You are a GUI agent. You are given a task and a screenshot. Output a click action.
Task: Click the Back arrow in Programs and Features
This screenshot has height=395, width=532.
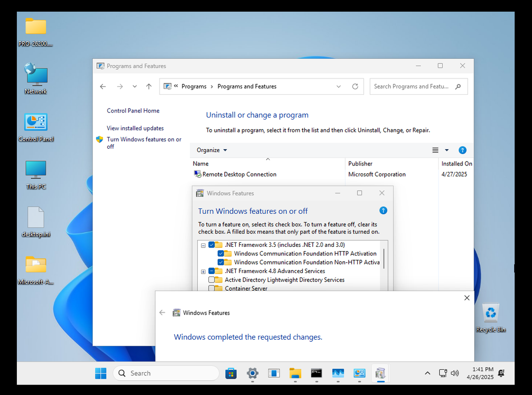tap(103, 86)
